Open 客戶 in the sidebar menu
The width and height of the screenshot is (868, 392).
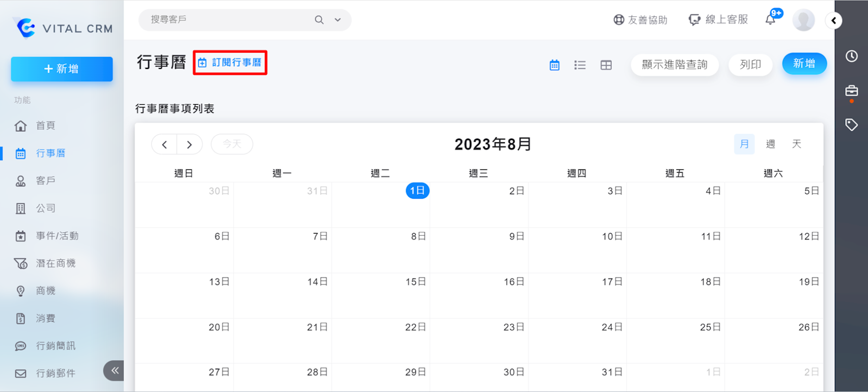[x=46, y=181]
